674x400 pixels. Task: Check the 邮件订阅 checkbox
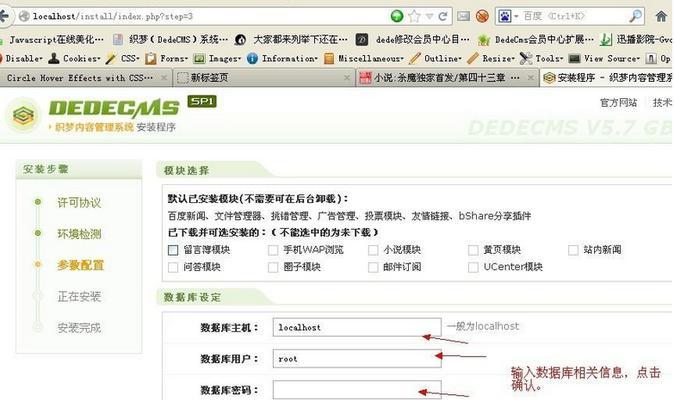pyautogui.click(x=373, y=267)
